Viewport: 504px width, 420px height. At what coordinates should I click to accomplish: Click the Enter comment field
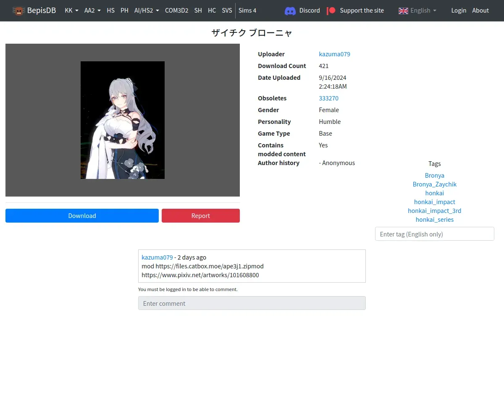coord(252,303)
